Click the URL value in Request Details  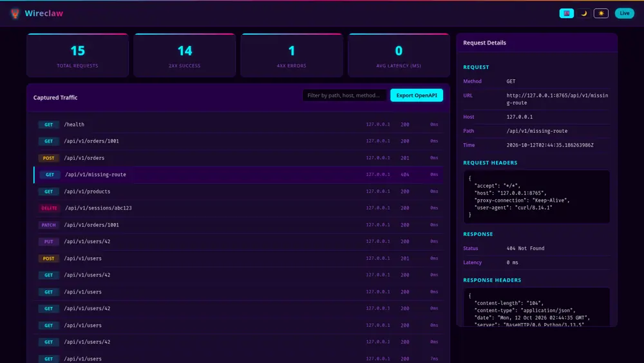557,99
